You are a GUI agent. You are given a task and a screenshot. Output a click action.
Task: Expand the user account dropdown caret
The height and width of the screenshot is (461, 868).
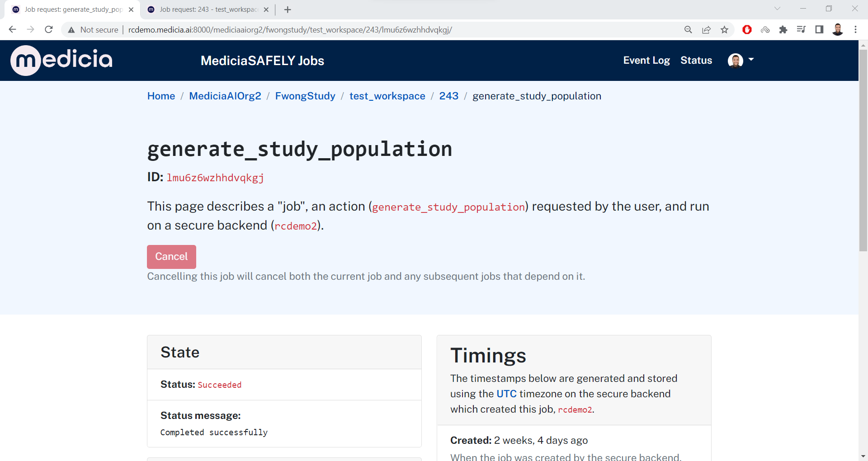751,60
